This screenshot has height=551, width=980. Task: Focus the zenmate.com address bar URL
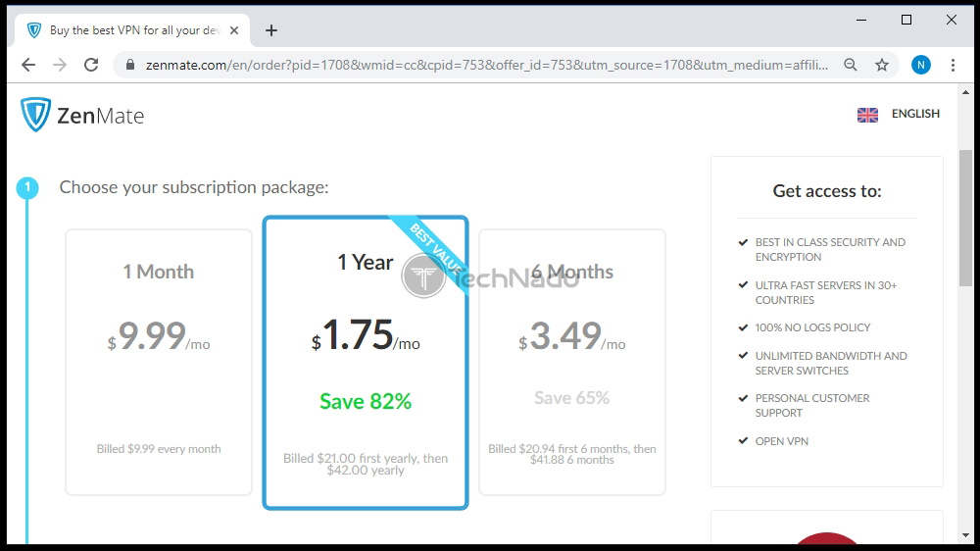[487, 65]
